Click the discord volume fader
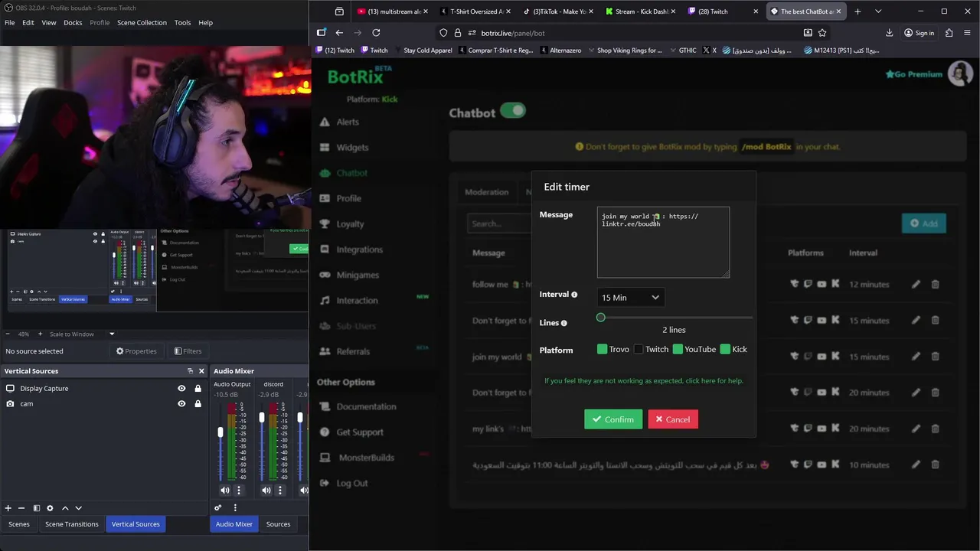Image resolution: width=980 pixels, height=551 pixels. (x=262, y=418)
